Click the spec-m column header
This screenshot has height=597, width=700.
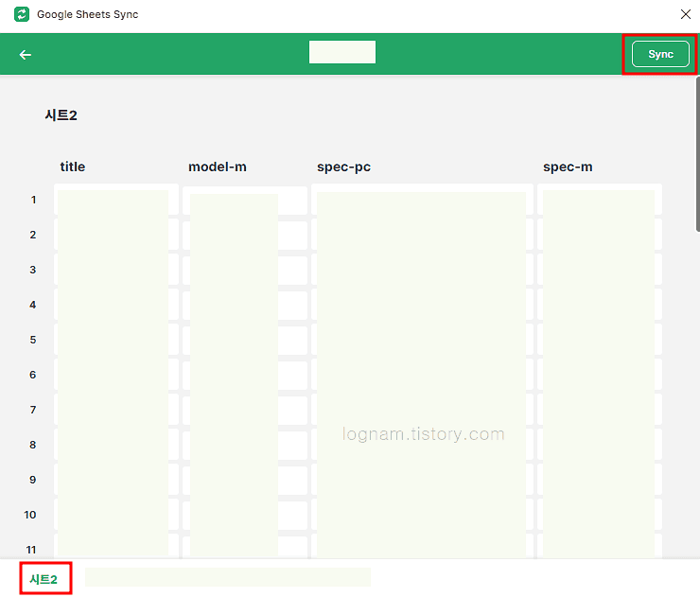point(568,167)
